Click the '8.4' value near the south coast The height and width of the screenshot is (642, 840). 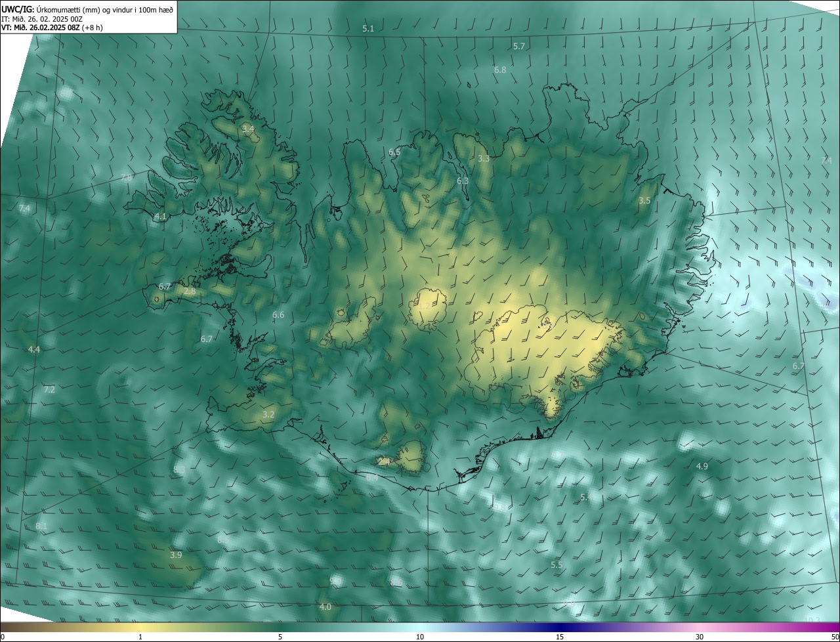coord(372,477)
